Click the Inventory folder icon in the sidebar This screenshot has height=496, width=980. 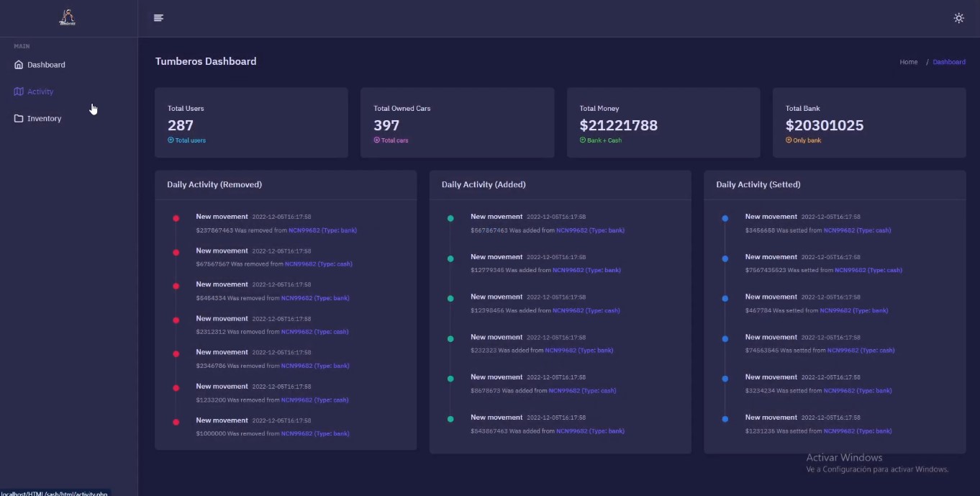(19, 118)
